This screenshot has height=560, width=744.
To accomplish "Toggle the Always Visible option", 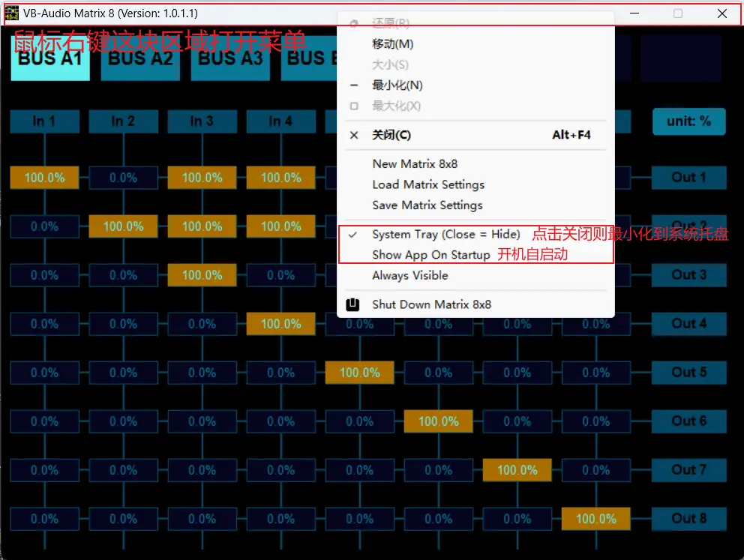I will [409, 276].
